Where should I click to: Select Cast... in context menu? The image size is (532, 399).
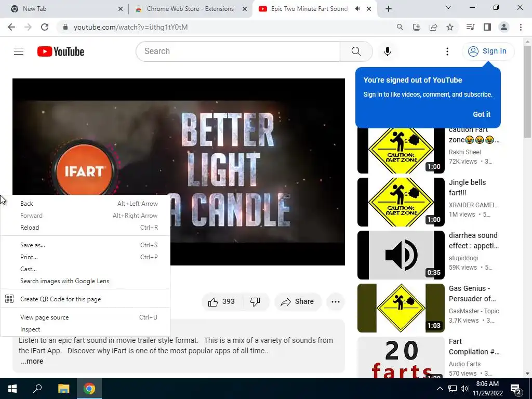tap(85, 269)
